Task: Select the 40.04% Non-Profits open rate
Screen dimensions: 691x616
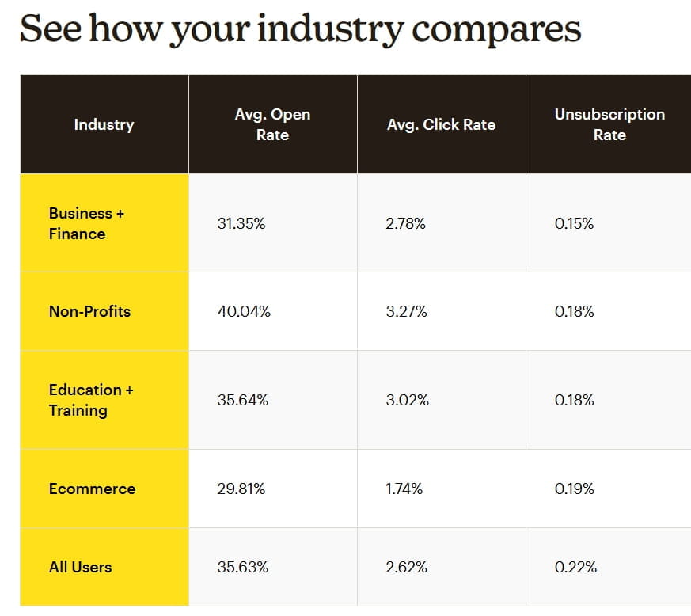Action: [x=244, y=312]
